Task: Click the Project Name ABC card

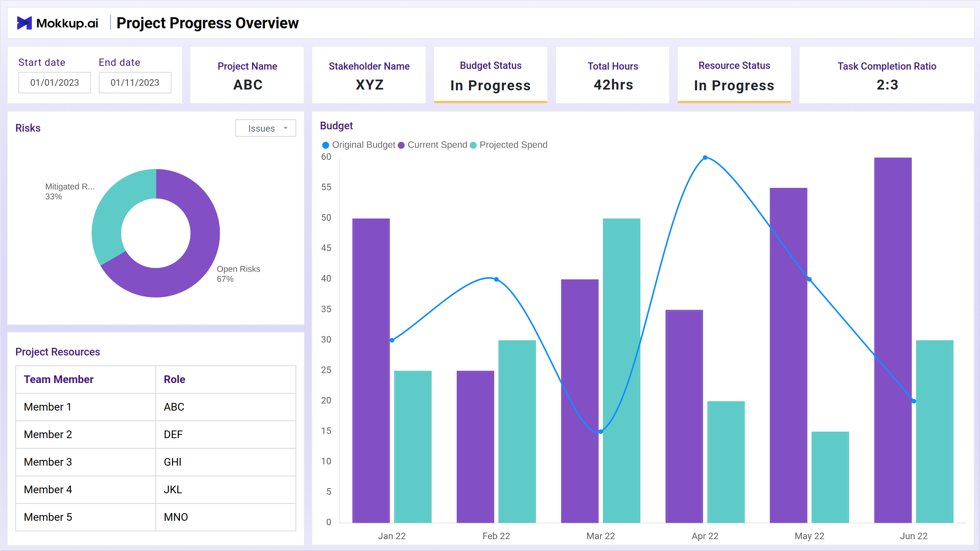Action: [247, 75]
